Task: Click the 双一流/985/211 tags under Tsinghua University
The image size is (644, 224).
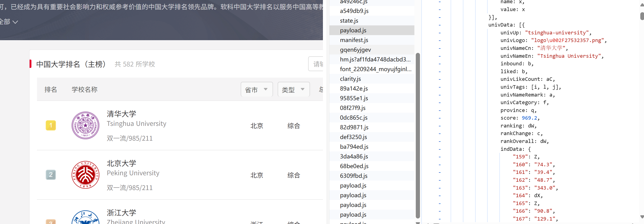Action: click(x=130, y=138)
